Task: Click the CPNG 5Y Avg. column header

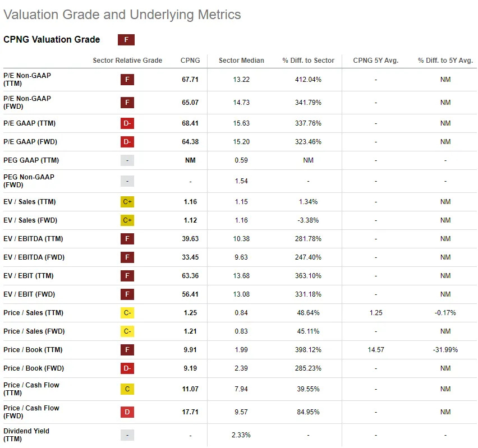Action: (x=376, y=61)
